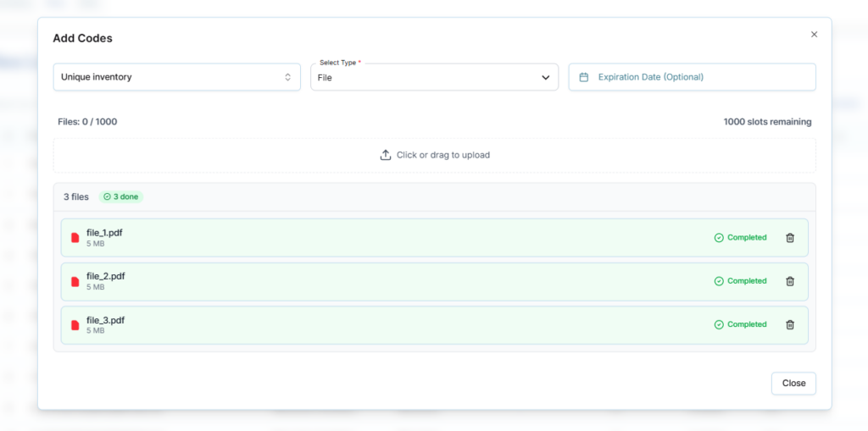Click the 'Click or drag to upload' text
The height and width of the screenshot is (431, 868).
(442, 155)
